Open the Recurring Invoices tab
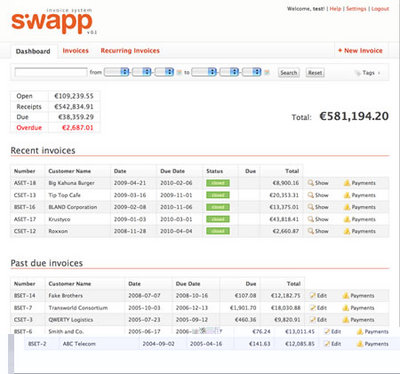This screenshot has height=374, width=400. 130,51
